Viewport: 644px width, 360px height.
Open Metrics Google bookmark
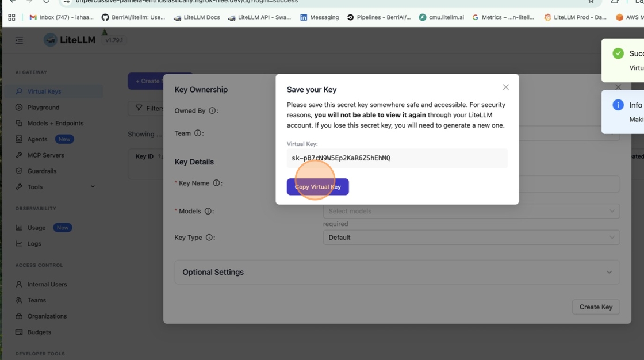(504, 17)
